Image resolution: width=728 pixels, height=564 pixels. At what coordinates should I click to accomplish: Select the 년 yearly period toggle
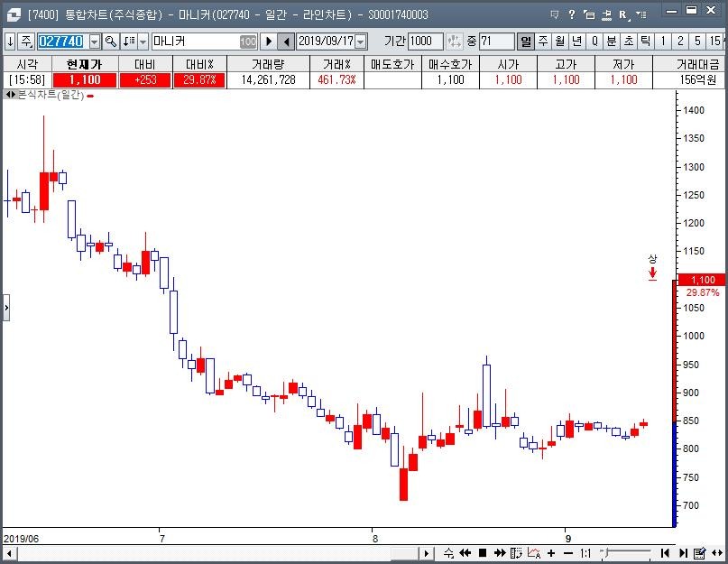coord(577,42)
